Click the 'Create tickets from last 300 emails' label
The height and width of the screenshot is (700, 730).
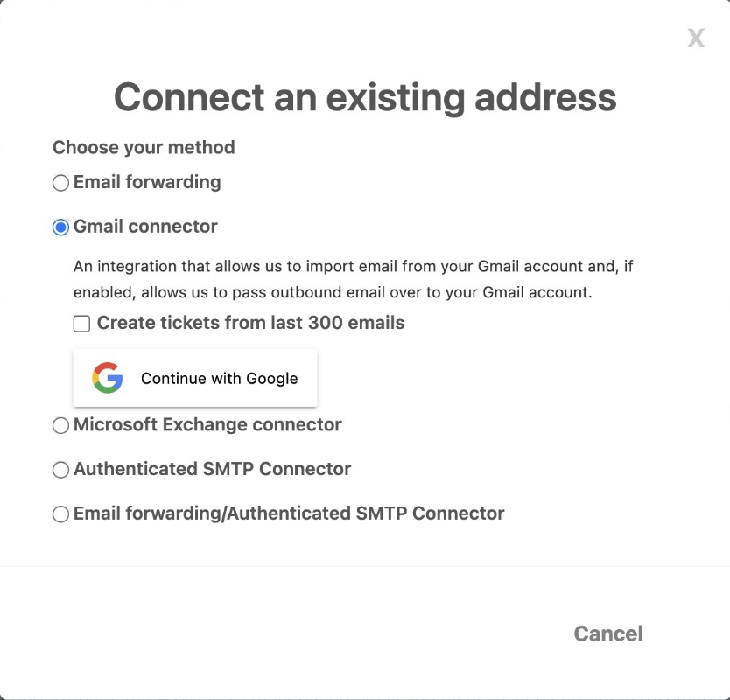coord(250,323)
